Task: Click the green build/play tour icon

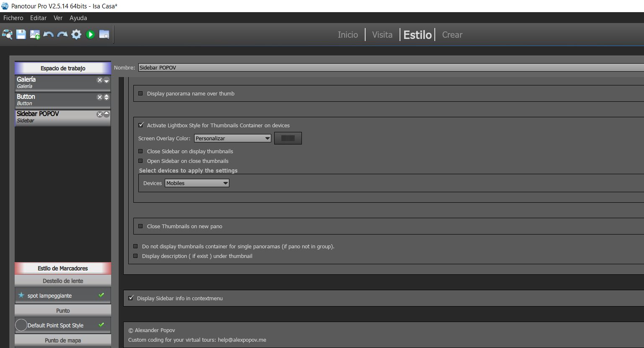Action: pos(90,35)
